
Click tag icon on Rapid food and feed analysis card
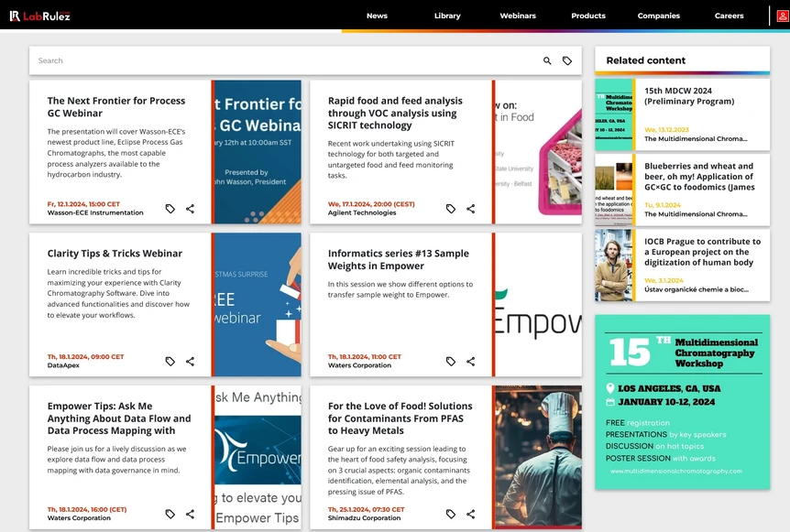(x=451, y=209)
